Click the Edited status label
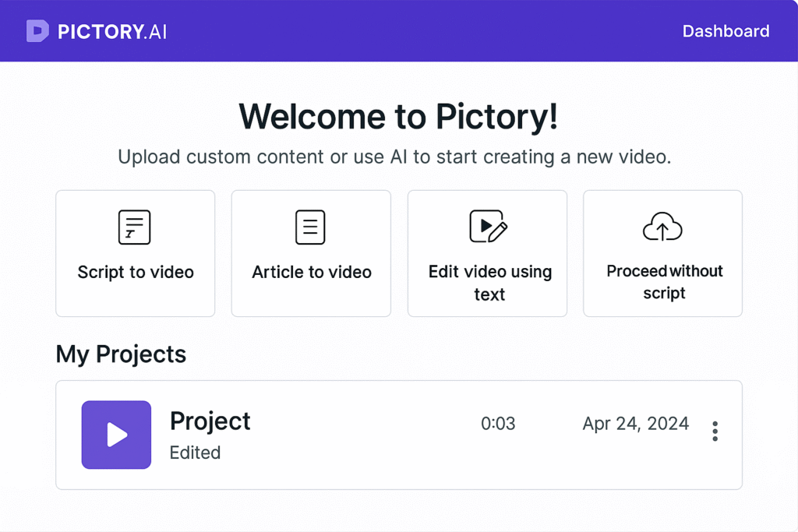 coord(195,452)
